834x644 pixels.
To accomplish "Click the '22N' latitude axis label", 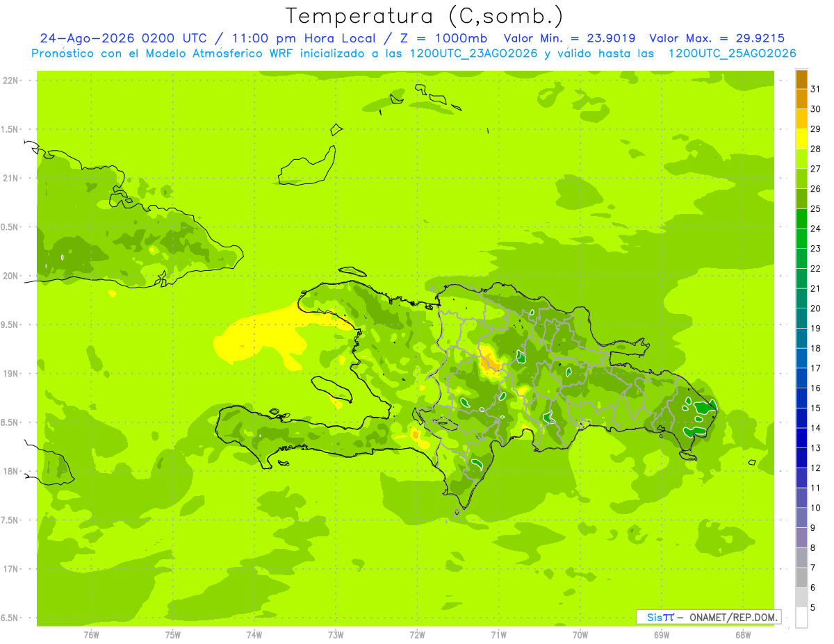I will click(11, 80).
